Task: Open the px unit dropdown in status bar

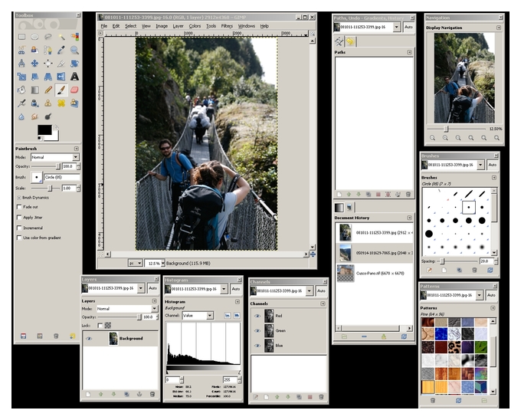Action: [136, 263]
